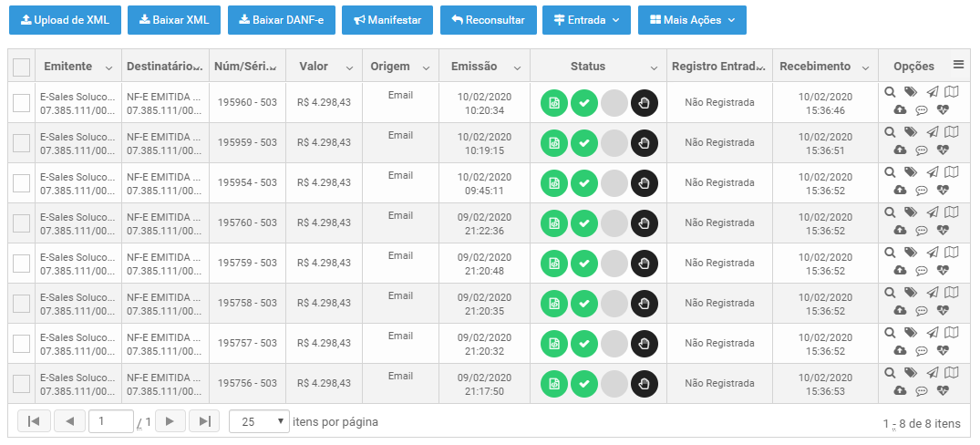
Task: Click green checkmark status icon, row 195757
Action: coord(584,344)
